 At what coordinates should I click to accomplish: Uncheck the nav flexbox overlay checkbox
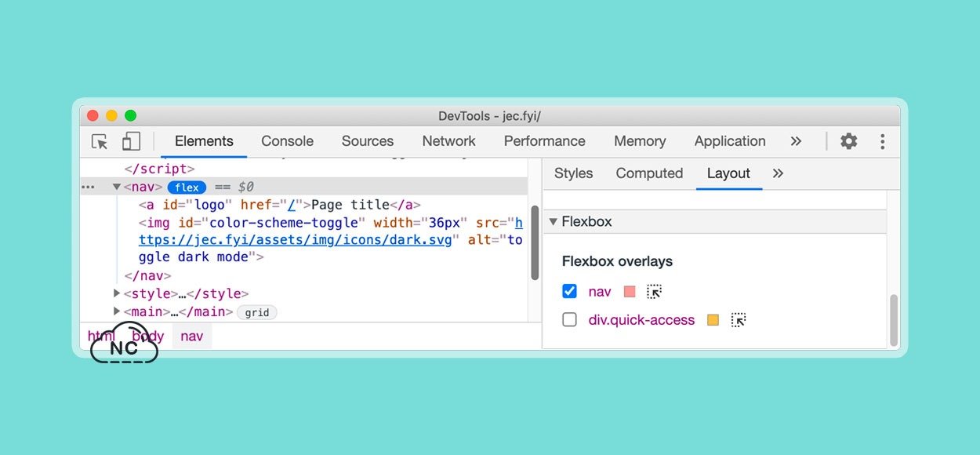click(x=570, y=292)
